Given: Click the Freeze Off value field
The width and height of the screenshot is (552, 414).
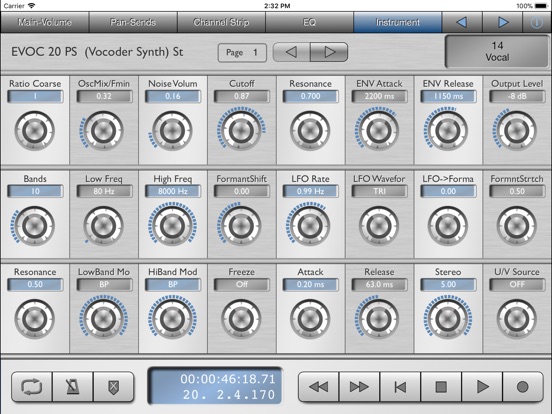Looking at the screenshot, I should pyautogui.click(x=242, y=284).
